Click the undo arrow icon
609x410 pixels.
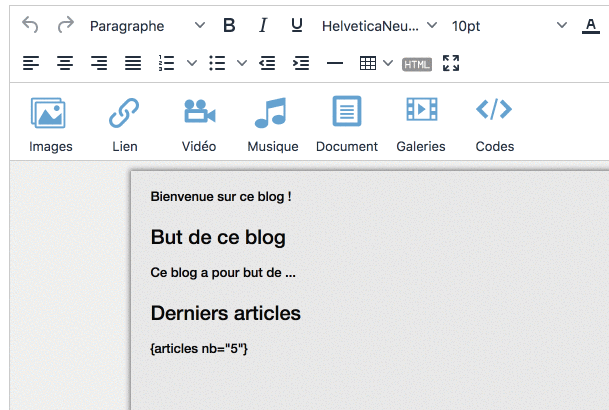[30, 25]
